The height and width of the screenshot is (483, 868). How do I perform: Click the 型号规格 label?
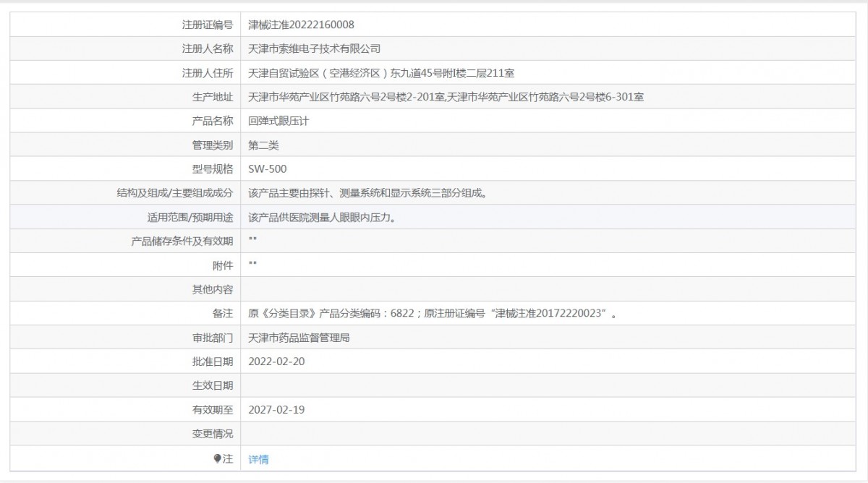(212, 169)
